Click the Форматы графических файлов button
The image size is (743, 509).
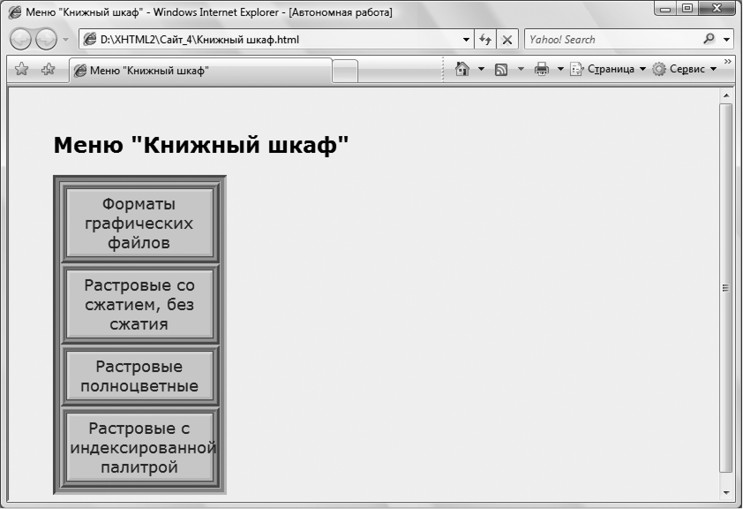[139, 223]
